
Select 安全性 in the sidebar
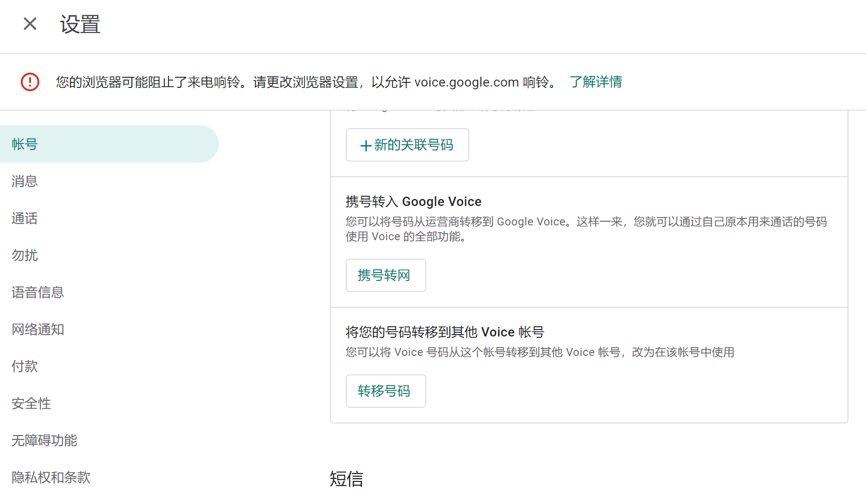tap(31, 403)
